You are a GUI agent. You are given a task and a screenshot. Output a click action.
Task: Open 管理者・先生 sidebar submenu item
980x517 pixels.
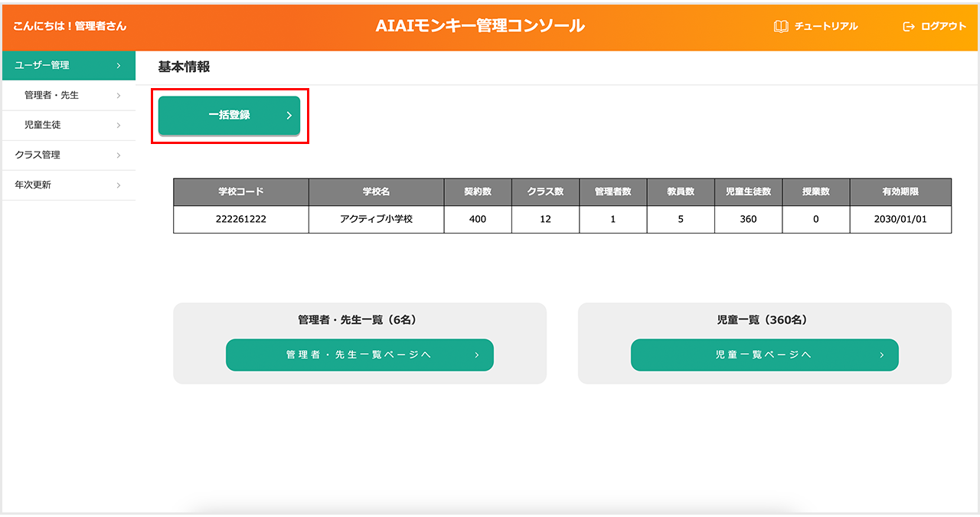(x=52, y=96)
